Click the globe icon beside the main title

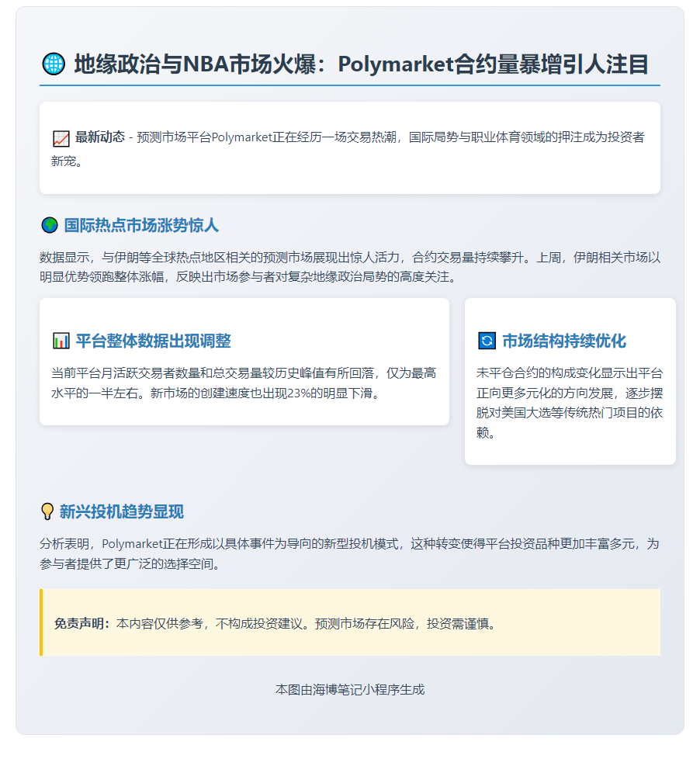[54, 64]
